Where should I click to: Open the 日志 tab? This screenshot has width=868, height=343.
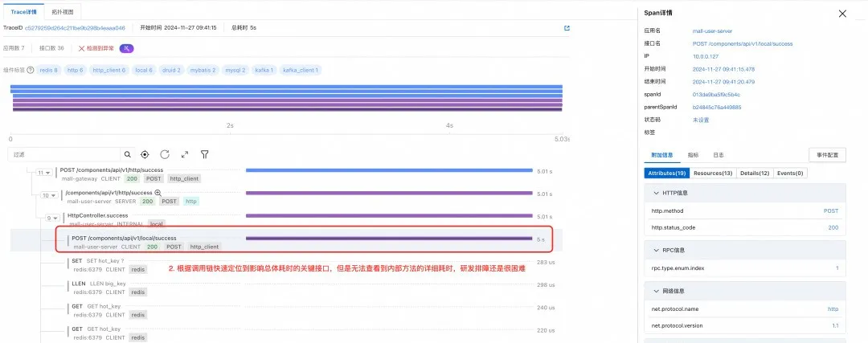[x=718, y=155]
